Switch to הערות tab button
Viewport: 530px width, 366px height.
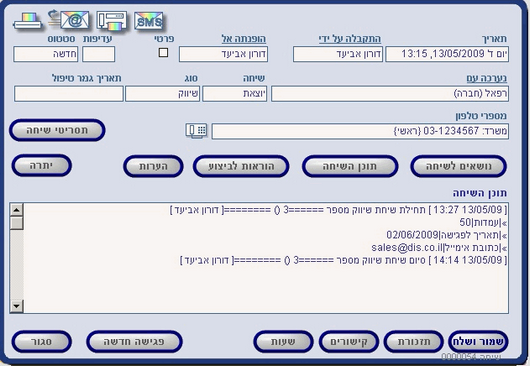[153, 166]
